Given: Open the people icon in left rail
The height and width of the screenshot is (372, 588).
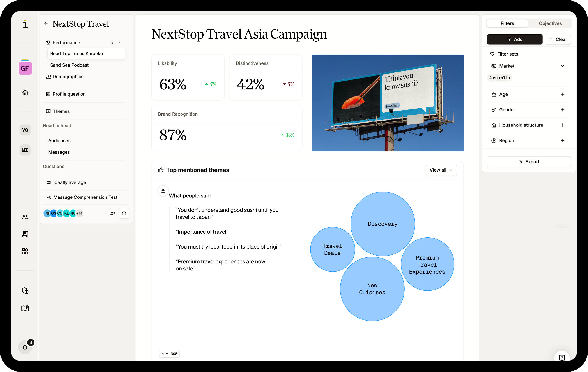Looking at the screenshot, I should [25, 217].
